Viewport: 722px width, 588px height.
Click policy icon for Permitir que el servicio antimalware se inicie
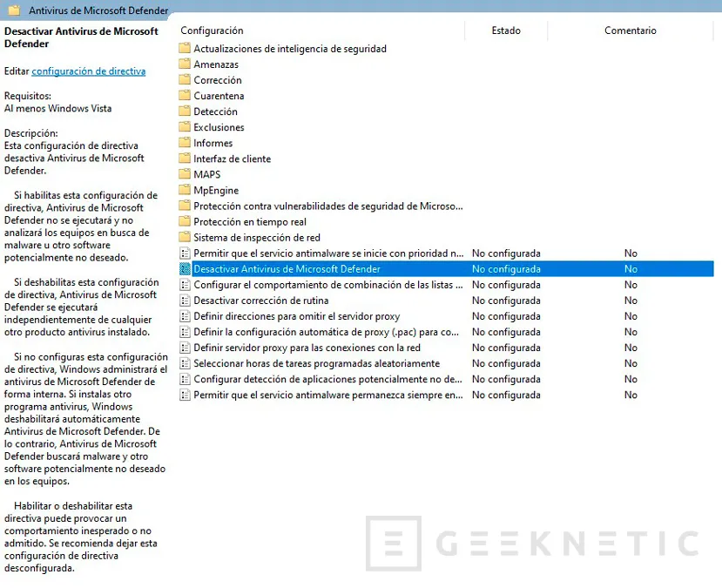(x=185, y=253)
